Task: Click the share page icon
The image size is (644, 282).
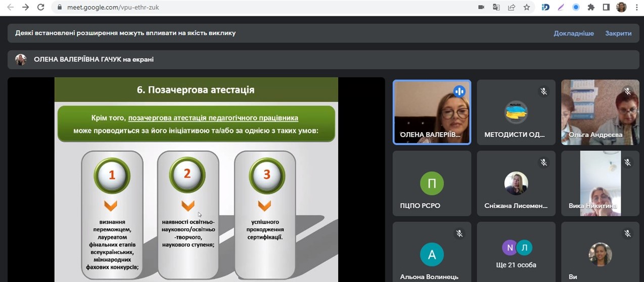Action: pos(512,7)
